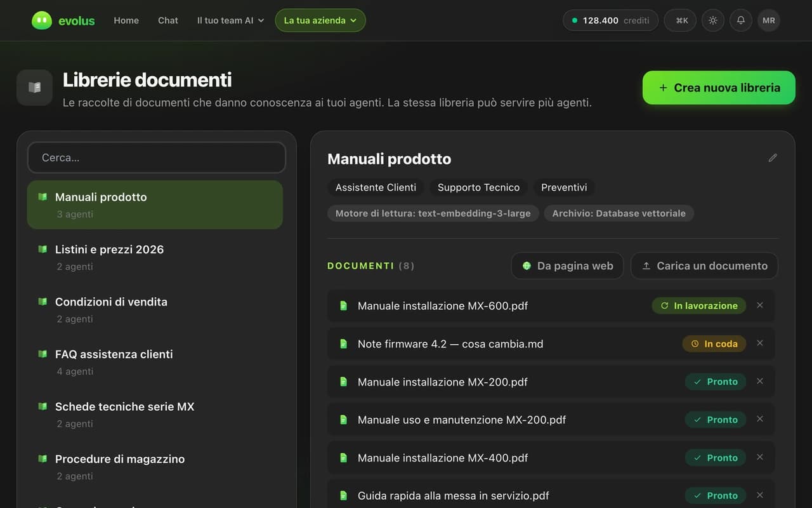Click the evolus logo icon
The image size is (812, 508).
[42, 20]
